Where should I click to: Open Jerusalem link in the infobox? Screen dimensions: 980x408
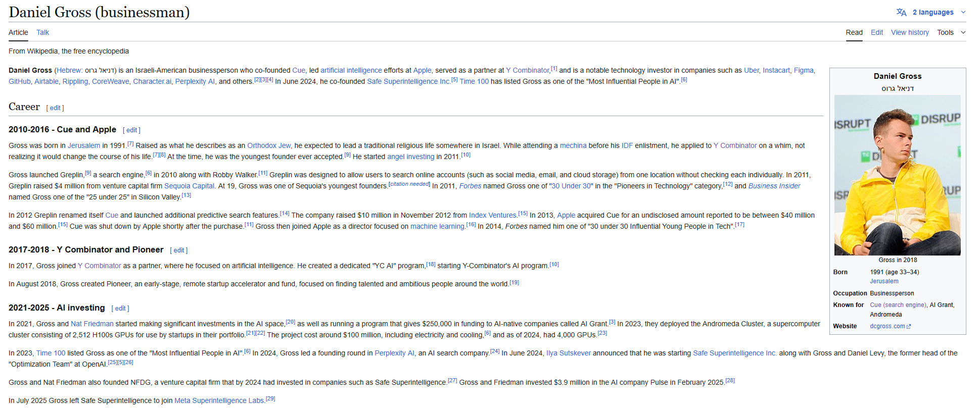pyautogui.click(x=884, y=281)
